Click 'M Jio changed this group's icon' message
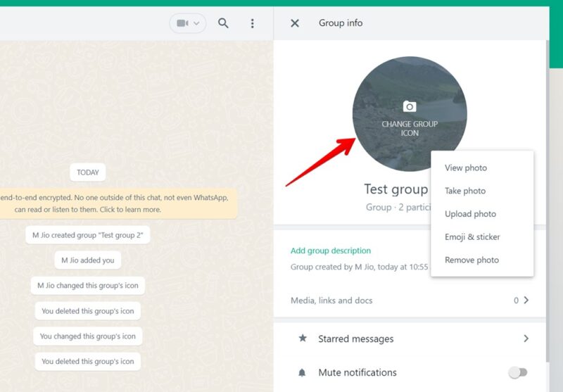Screen dimensions: 563x392 [x=87, y=286]
